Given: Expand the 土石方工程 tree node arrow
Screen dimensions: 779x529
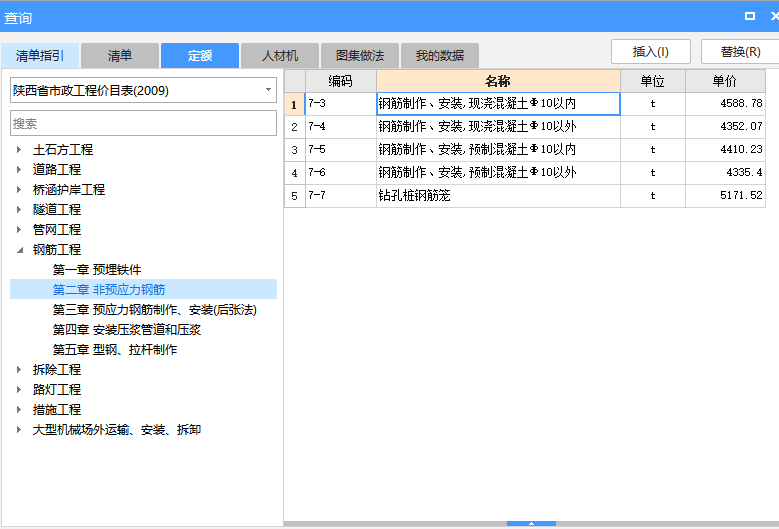Looking at the screenshot, I should (x=19, y=149).
